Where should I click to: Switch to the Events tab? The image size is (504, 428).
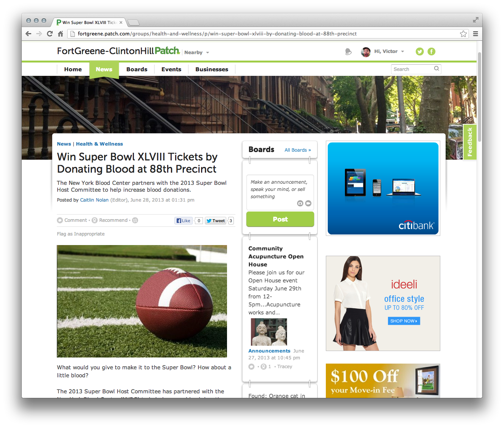point(171,69)
